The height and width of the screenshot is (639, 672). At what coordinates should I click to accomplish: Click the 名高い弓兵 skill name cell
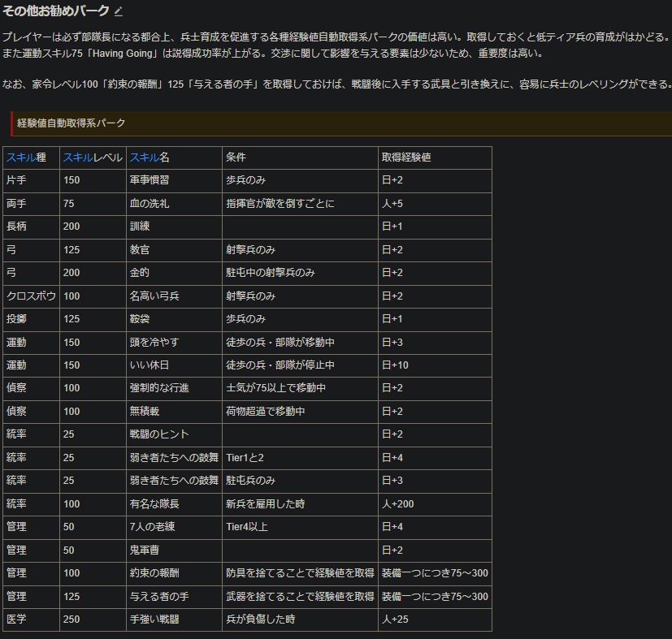click(154, 296)
